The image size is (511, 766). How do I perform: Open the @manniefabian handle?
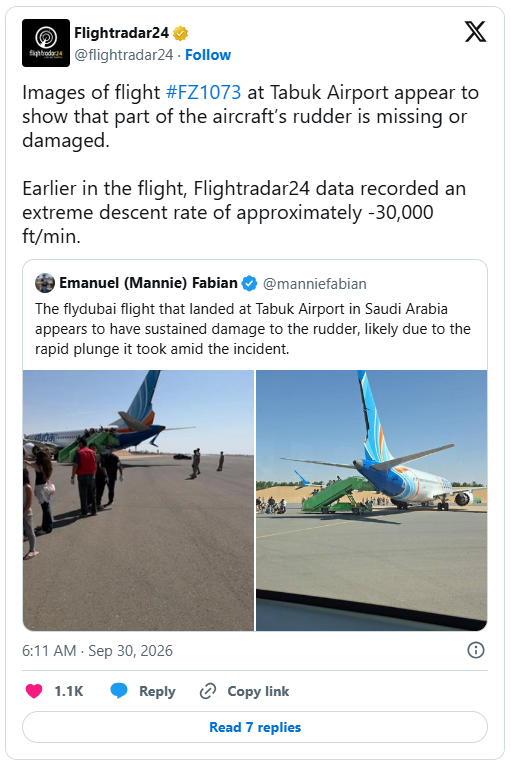click(x=315, y=284)
